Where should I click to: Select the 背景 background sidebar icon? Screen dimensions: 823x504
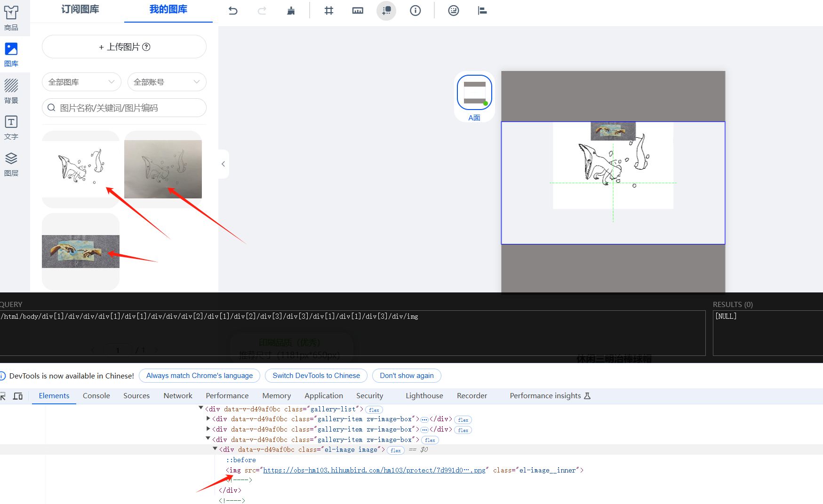pos(11,91)
